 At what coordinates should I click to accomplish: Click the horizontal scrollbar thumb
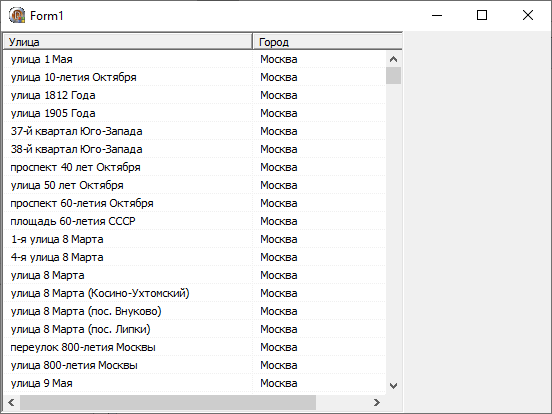[168, 402]
